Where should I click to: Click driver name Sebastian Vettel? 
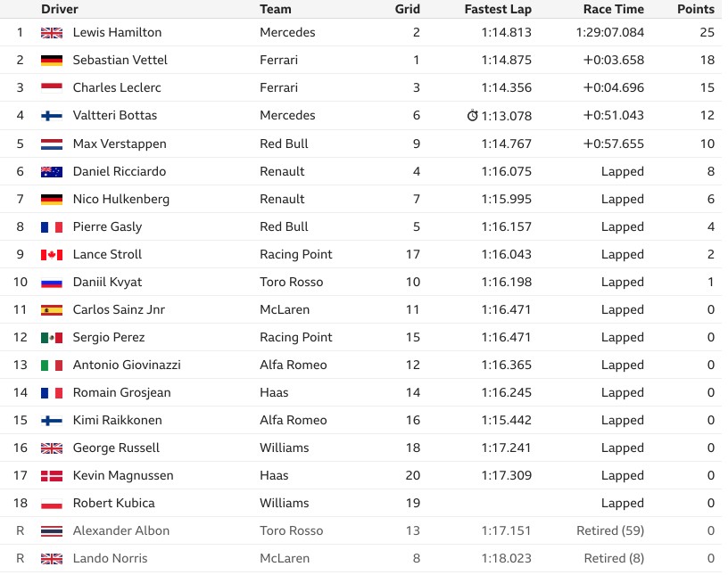tap(120, 60)
